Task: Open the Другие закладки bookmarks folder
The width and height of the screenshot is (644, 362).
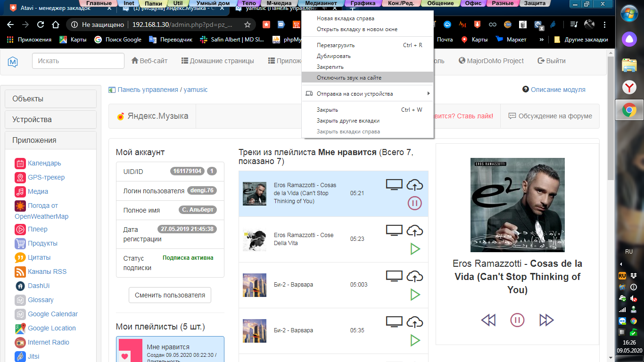Action: tap(581, 40)
